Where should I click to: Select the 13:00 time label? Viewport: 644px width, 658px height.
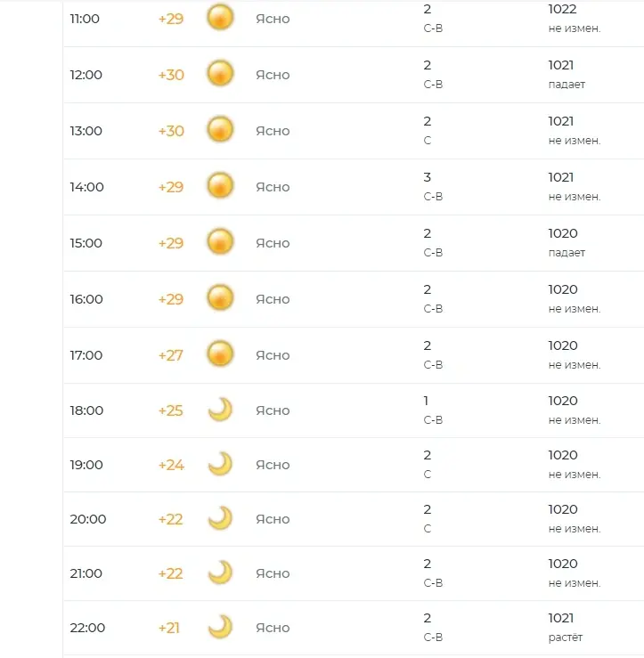pos(86,131)
